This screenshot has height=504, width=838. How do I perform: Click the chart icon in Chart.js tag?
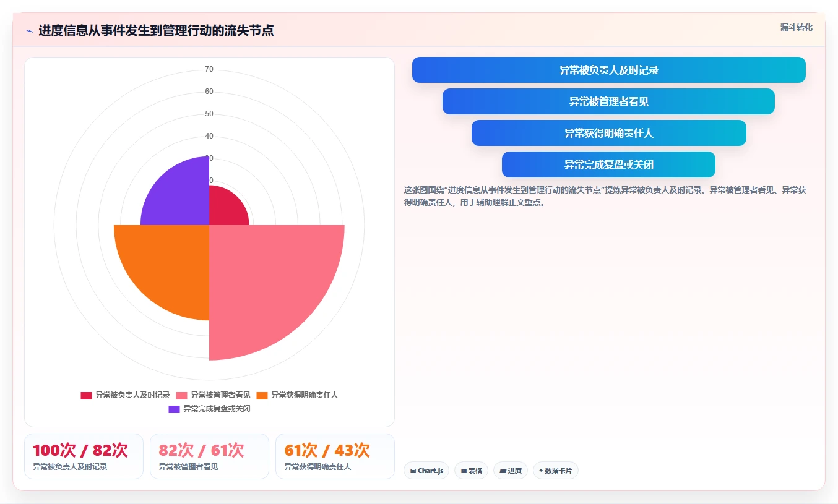413,471
